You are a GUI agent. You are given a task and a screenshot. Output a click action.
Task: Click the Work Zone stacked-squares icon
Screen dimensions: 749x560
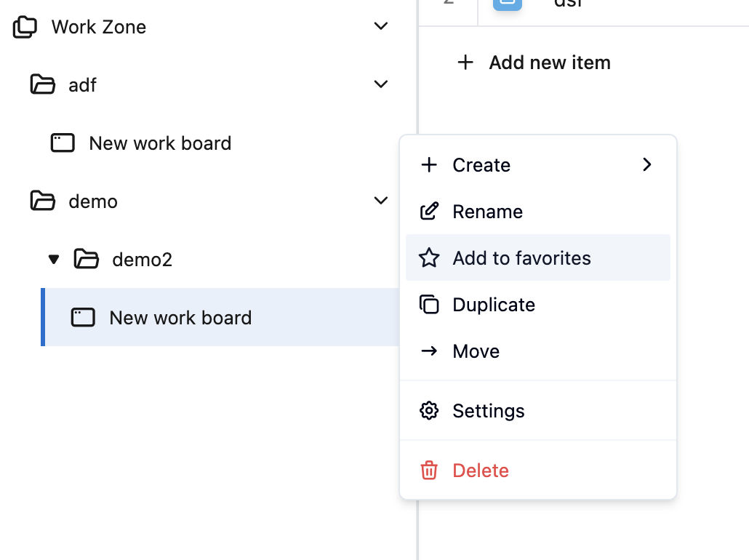pos(25,28)
